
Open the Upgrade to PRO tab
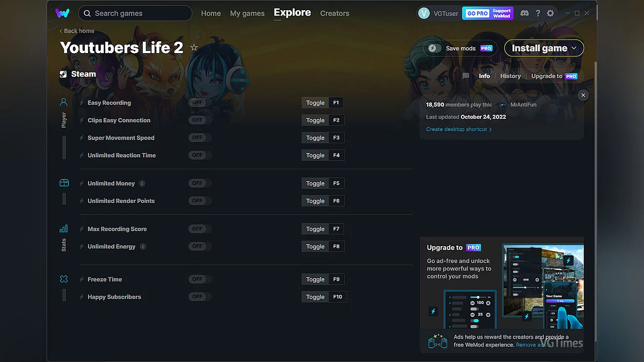point(554,76)
